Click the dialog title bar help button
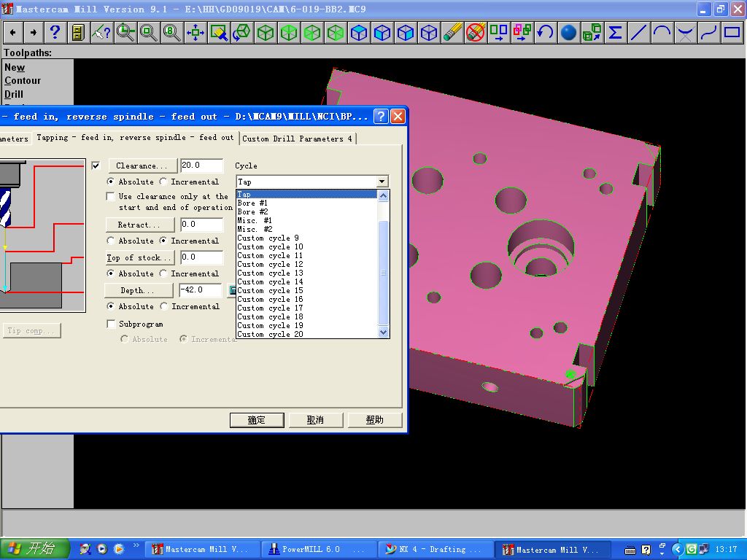The image size is (747, 560). point(381,116)
